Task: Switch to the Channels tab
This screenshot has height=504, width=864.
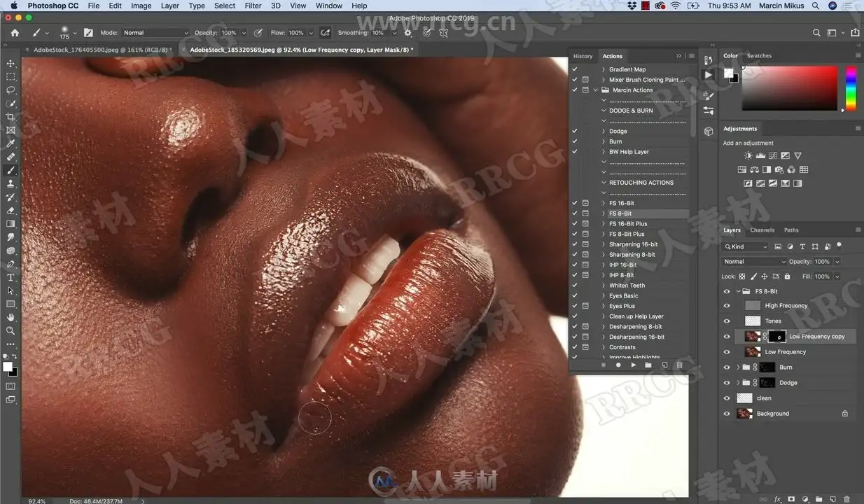Action: tap(762, 230)
